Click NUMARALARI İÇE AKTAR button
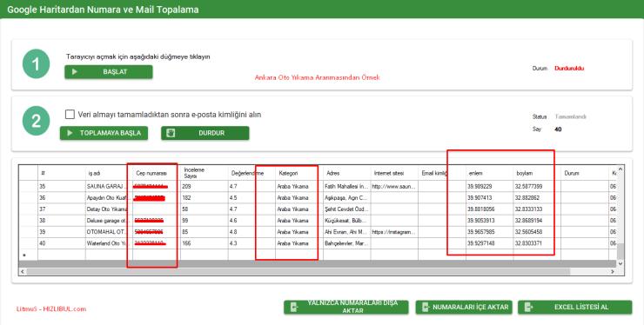 (464, 307)
